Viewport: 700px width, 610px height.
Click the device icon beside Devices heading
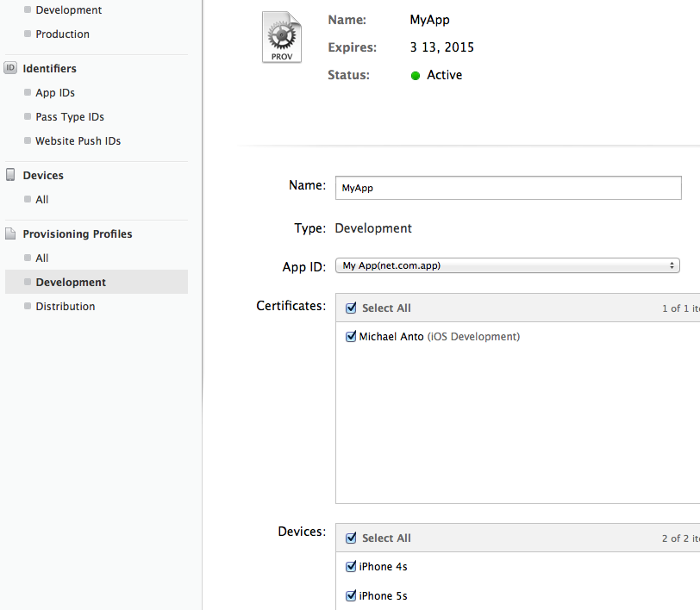click(10, 175)
